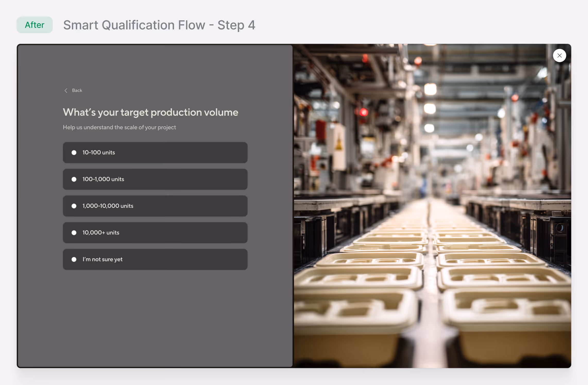Choose the "100-1,000 units" option
Screen dimensions: 588x385
(155, 179)
